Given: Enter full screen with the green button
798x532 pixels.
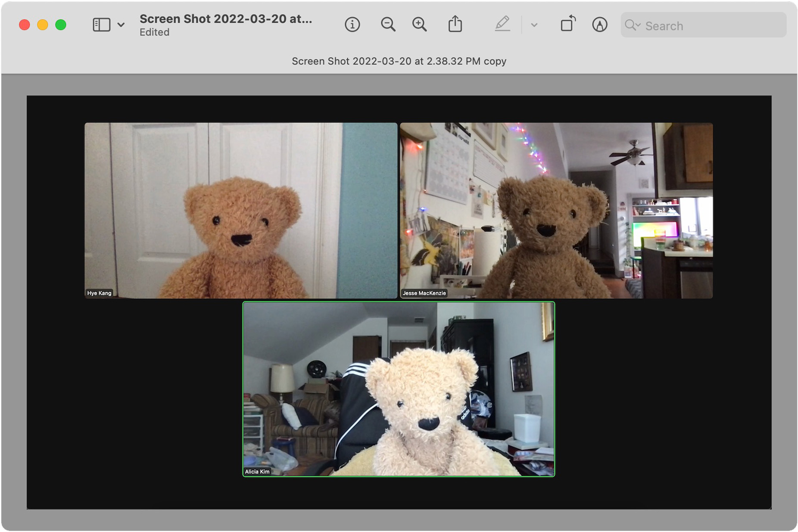Looking at the screenshot, I should 61,25.
